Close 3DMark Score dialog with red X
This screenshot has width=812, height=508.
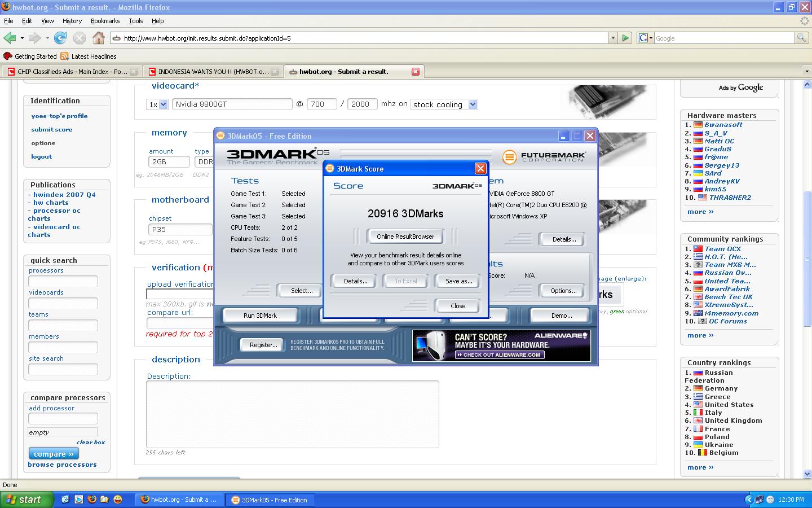click(480, 168)
